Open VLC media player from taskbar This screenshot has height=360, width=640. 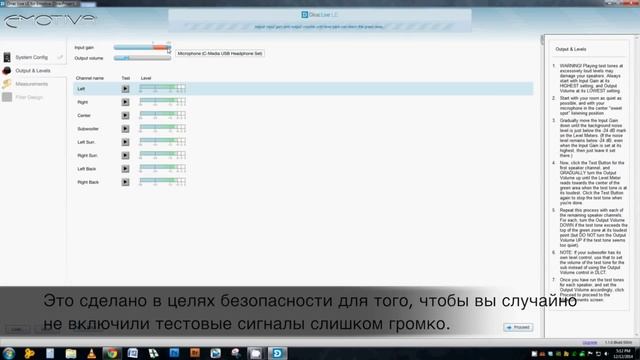(x=91, y=353)
